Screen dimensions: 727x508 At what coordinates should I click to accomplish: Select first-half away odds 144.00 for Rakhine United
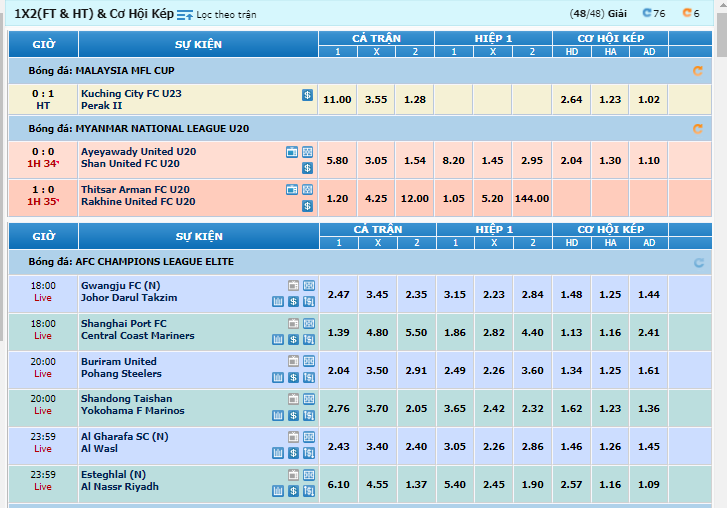click(532, 198)
